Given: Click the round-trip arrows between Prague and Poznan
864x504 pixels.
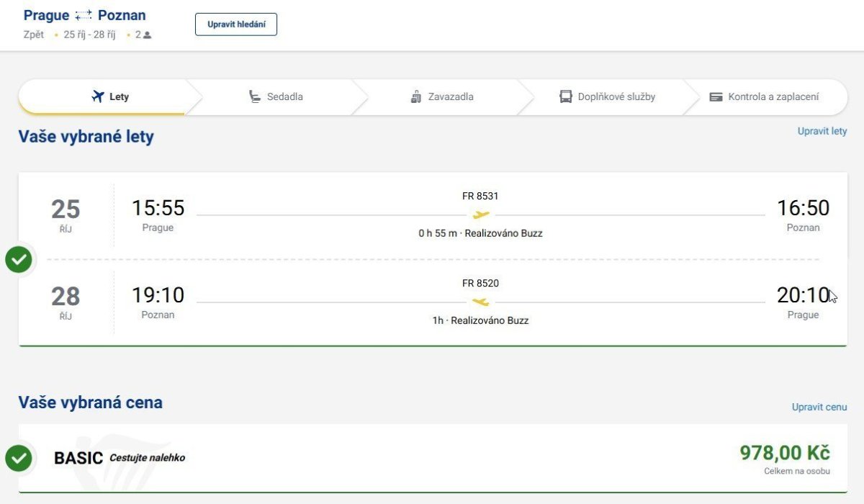Looking at the screenshot, I should tap(84, 15).
